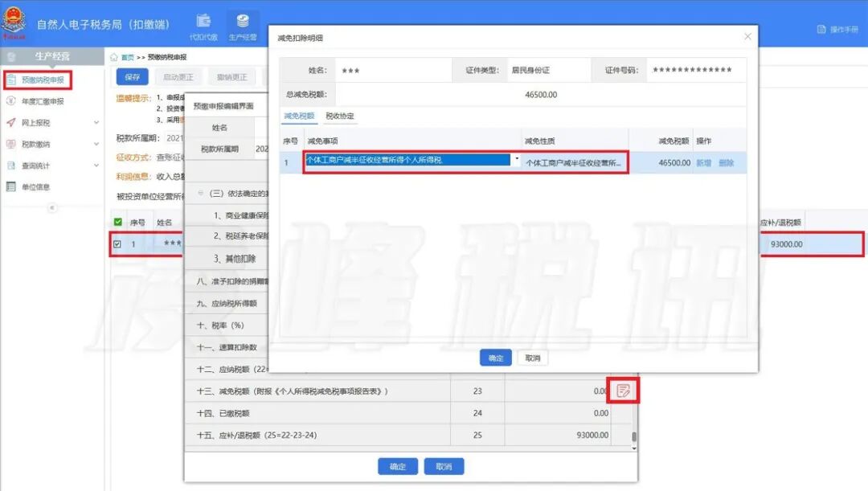Open the 代扣代缴 module icon
The width and height of the screenshot is (868, 491).
(x=203, y=21)
